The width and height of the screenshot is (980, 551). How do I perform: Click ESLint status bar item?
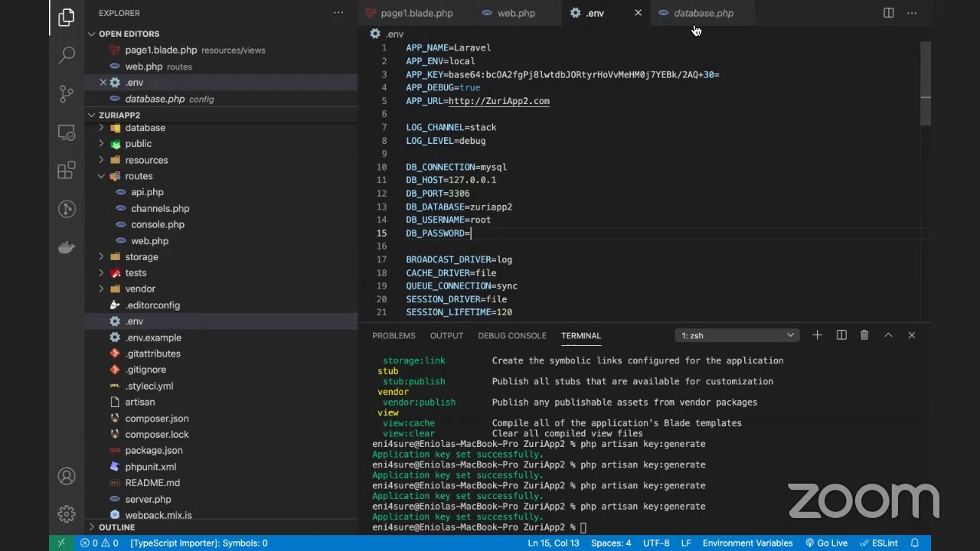[x=878, y=543]
